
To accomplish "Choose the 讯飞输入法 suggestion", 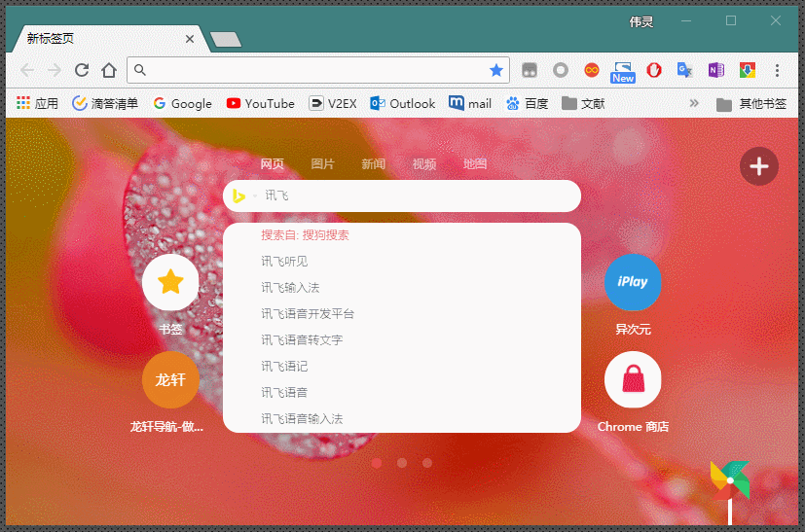I will click(x=290, y=288).
